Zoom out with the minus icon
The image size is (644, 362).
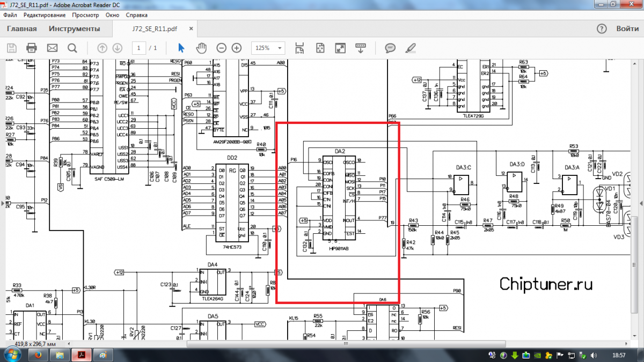(x=221, y=48)
